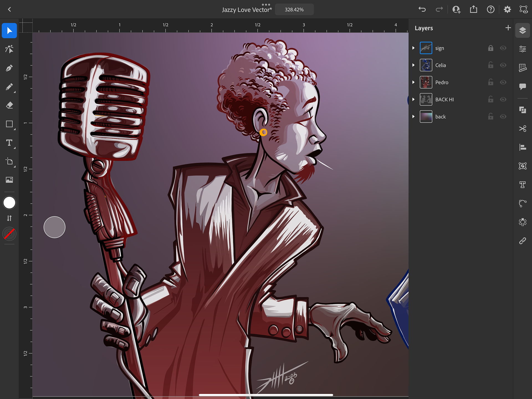Viewport: 532px width, 399px height.
Task: Select the sign layer thumbnail
Action: [x=426, y=48]
